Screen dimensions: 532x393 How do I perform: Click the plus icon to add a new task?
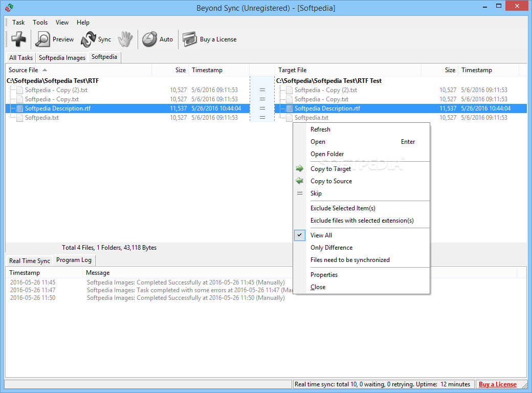point(18,39)
